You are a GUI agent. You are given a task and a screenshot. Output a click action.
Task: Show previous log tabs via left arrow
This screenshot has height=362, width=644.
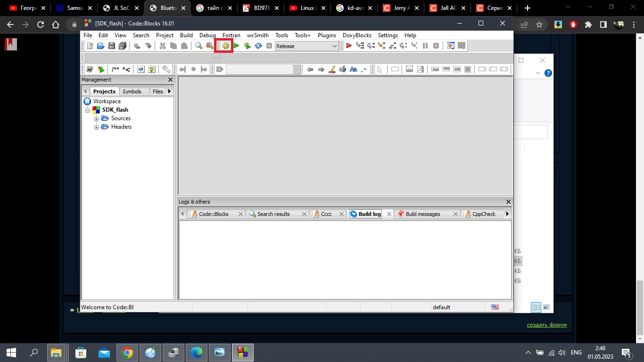(x=182, y=214)
